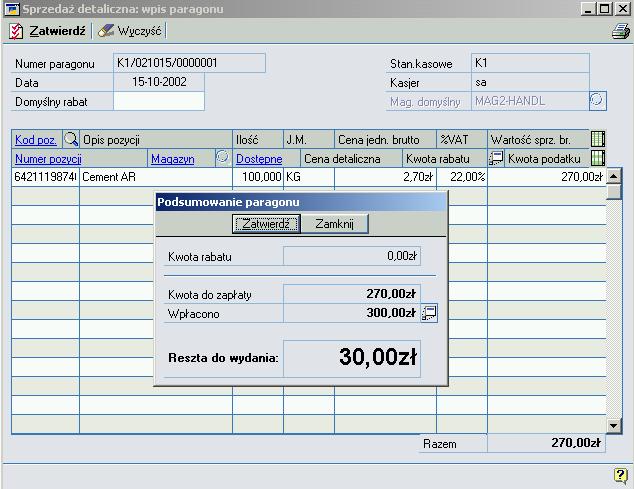The image size is (634, 489).
Task: Maximize the Sprzedaż detaliczna window
Action: pos(604,8)
